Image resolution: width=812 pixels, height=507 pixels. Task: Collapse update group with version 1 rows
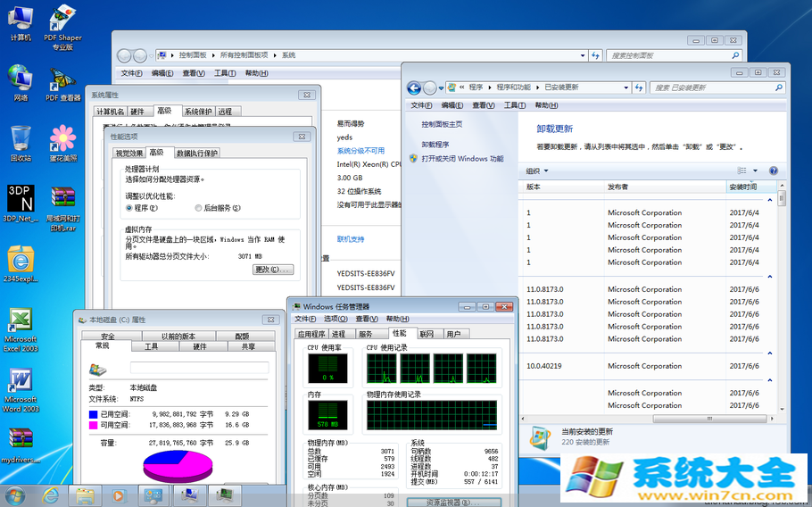click(769, 200)
